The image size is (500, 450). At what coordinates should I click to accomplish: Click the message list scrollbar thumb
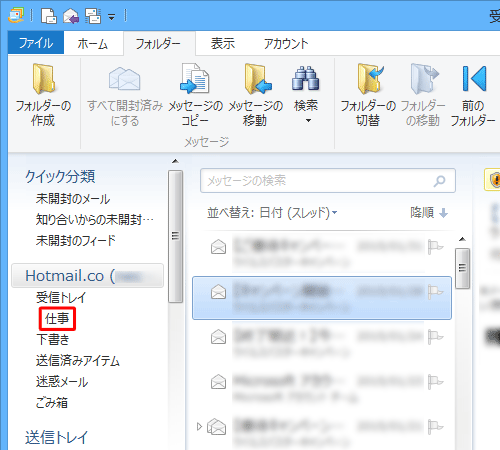pyautogui.click(x=462, y=268)
